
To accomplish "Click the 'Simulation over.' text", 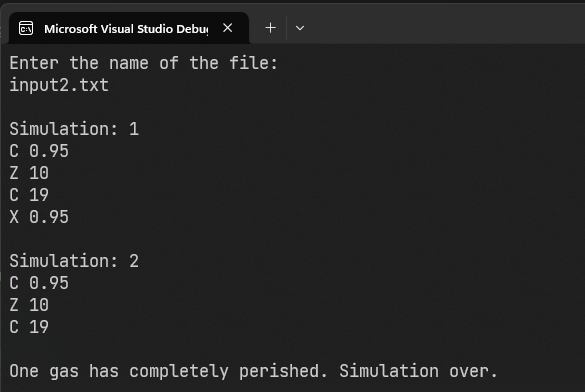I will pos(418,371).
